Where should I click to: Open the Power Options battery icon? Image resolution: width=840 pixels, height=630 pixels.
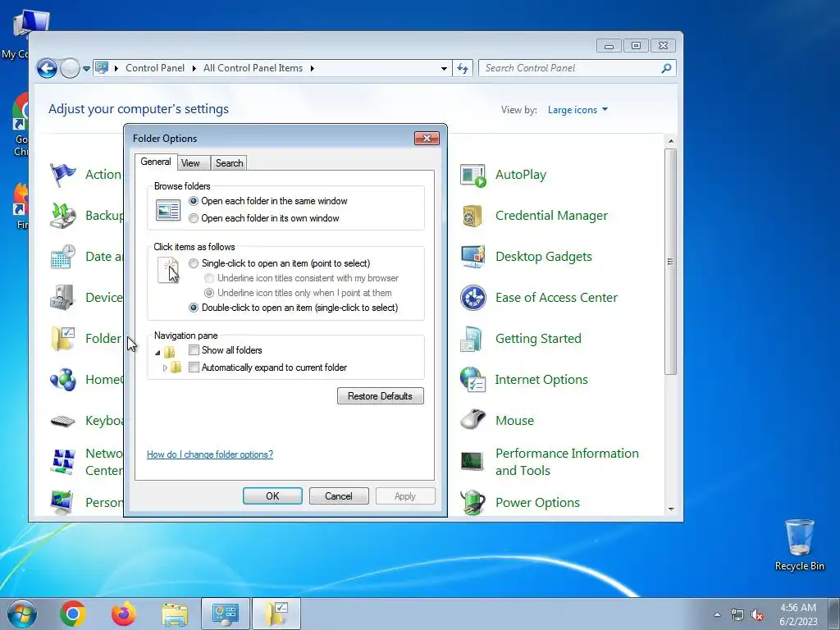(x=473, y=503)
